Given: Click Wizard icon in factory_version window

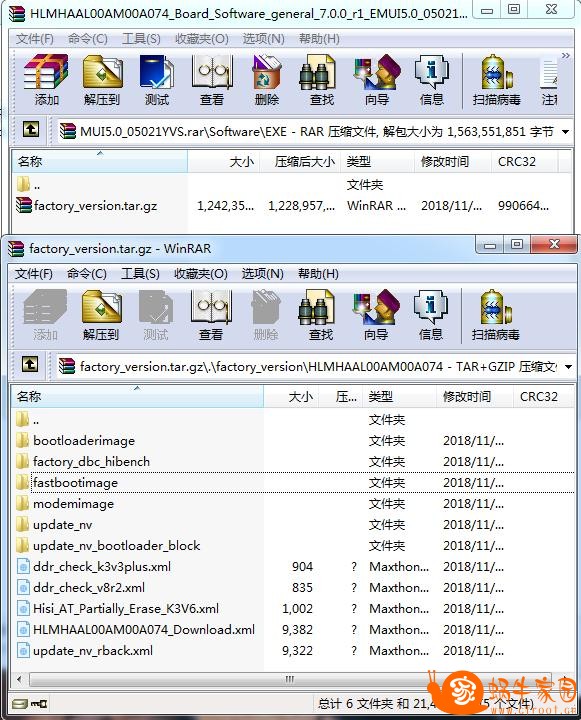Looking at the screenshot, I should click(x=376, y=315).
